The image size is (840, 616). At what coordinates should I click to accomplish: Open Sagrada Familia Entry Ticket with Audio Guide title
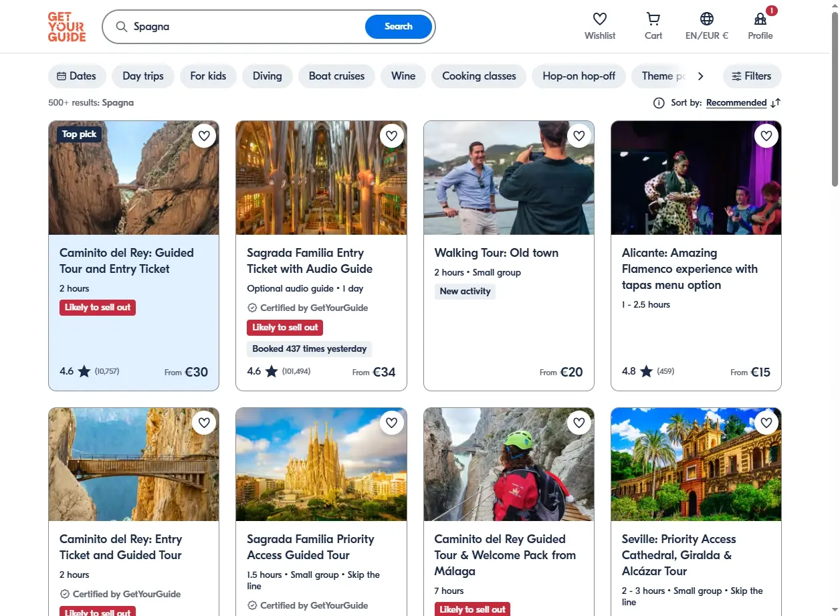pyautogui.click(x=310, y=261)
